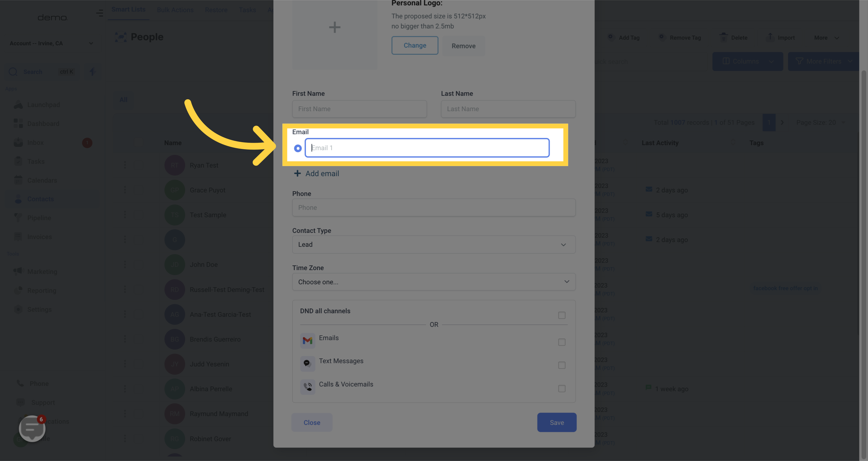Open the Time Zone chooser dropdown
Screen dimensions: 868x461
coord(434,282)
